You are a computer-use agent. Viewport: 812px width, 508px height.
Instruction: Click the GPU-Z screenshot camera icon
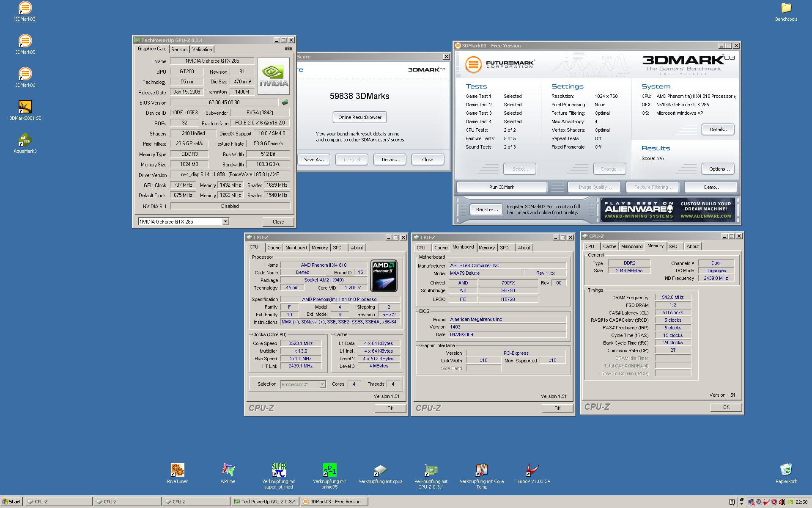pos(288,49)
